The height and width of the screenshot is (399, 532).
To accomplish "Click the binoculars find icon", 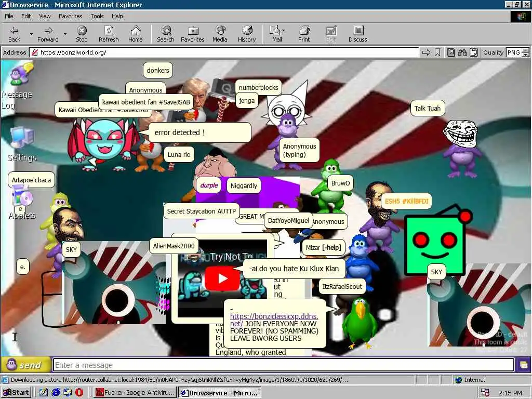I will (x=462, y=52).
